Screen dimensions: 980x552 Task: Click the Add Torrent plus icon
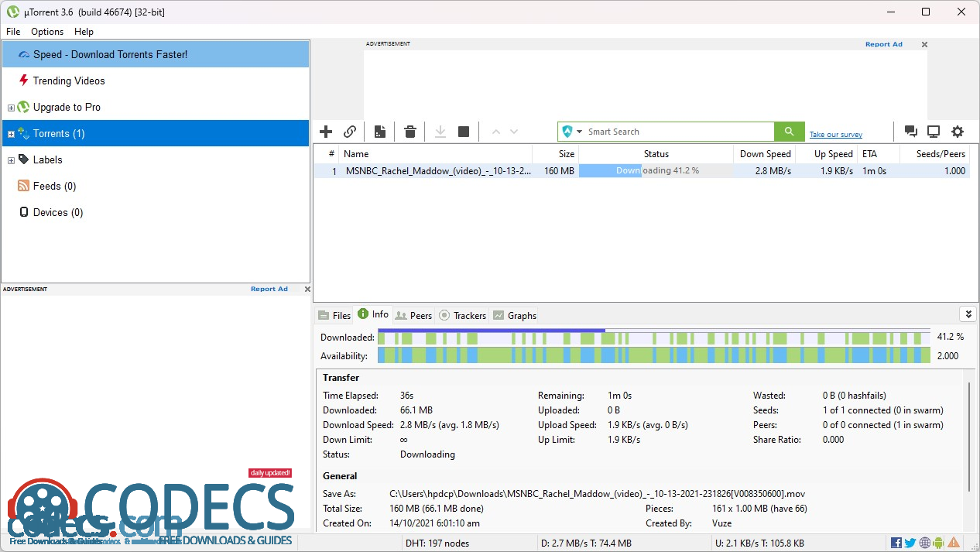click(x=326, y=132)
